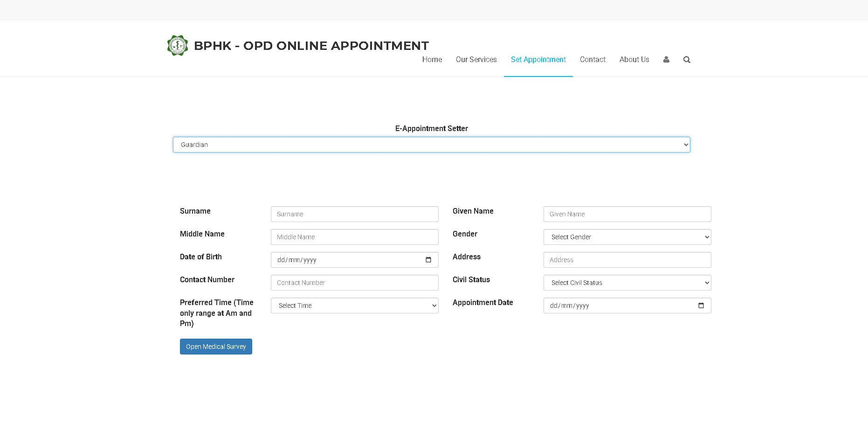Open the Appointment Date calendar picker
The height and width of the screenshot is (424, 868).
coord(701,306)
